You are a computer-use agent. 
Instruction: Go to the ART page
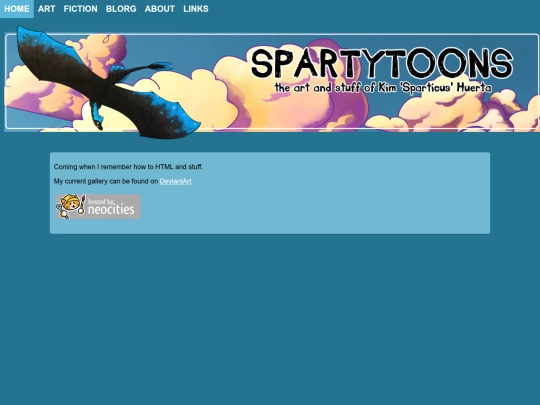[x=46, y=9]
